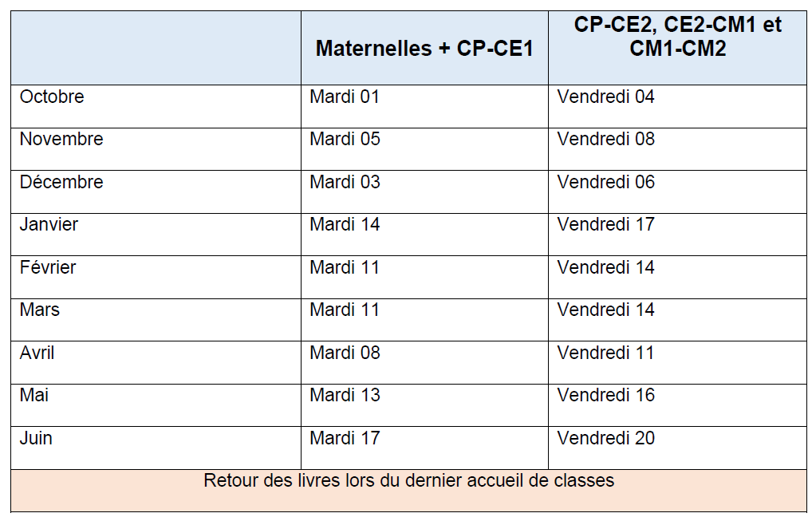Click the Vendredi 04 cell

[x=605, y=97]
